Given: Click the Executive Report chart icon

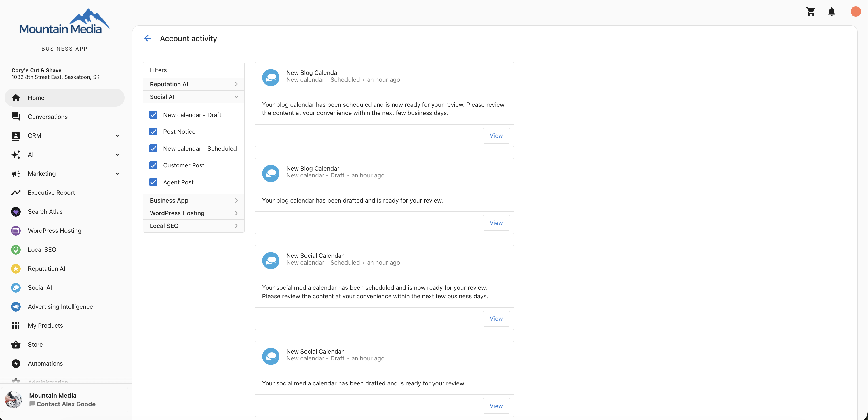Looking at the screenshot, I should pyautogui.click(x=16, y=193).
